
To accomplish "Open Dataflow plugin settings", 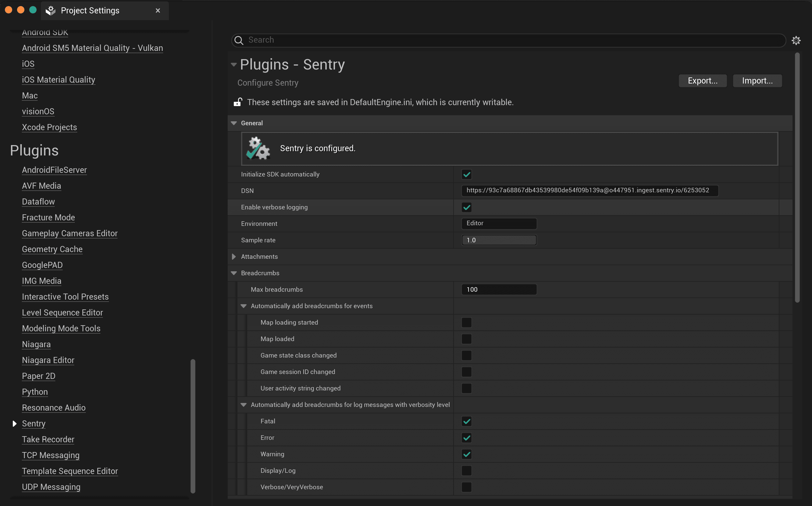I will 38,202.
